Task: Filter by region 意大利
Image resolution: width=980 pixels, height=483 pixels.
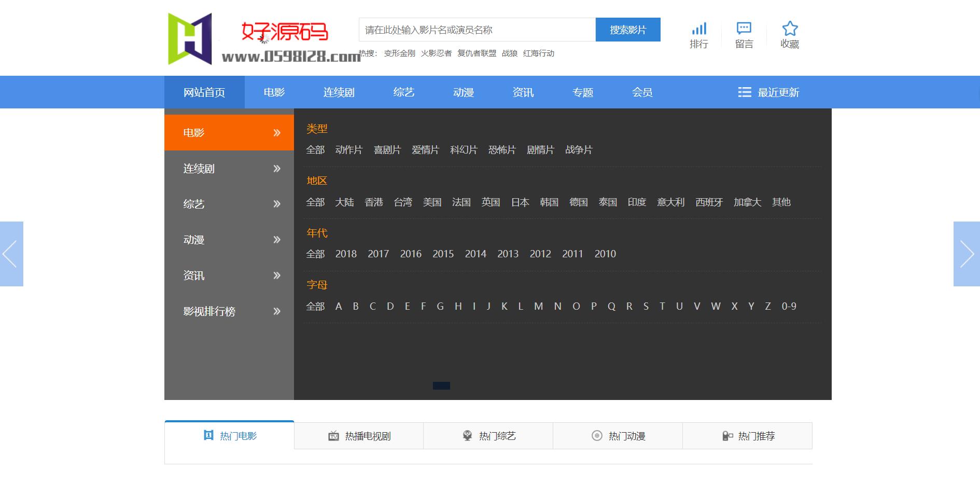Action: pos(671,202)
